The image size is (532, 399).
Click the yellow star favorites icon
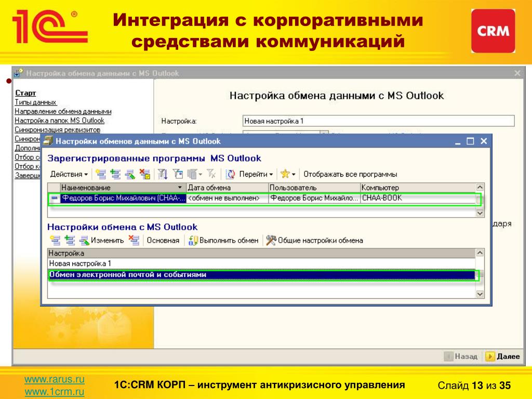[x=285, y=174]
